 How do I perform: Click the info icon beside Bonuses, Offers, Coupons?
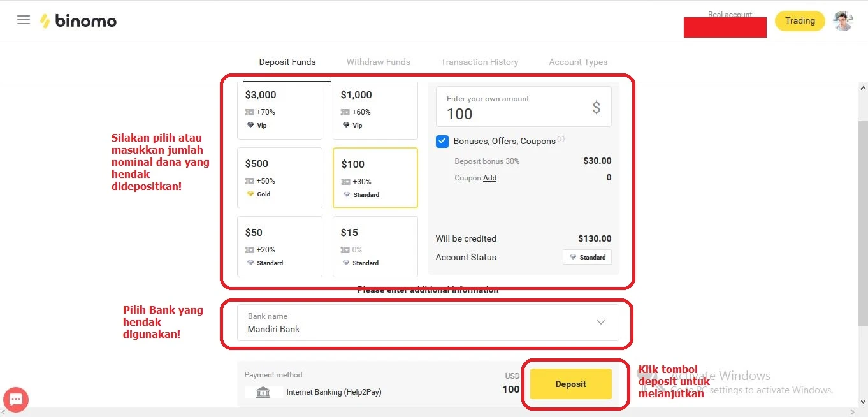(561, 140)
